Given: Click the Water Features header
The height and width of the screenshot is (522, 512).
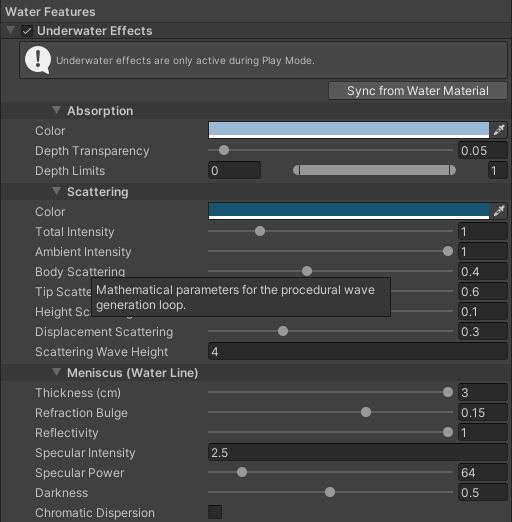Looking at the screenshot, I should (50, 12).
